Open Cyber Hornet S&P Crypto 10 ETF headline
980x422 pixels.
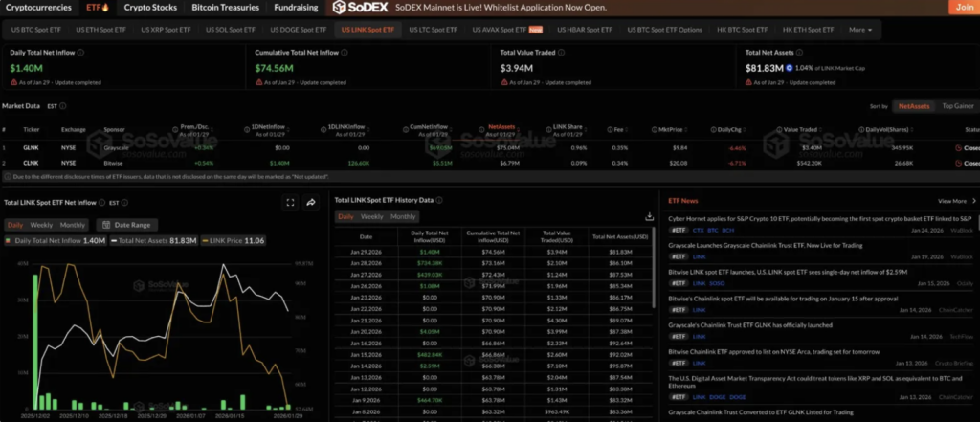click(x=820, y=219)
